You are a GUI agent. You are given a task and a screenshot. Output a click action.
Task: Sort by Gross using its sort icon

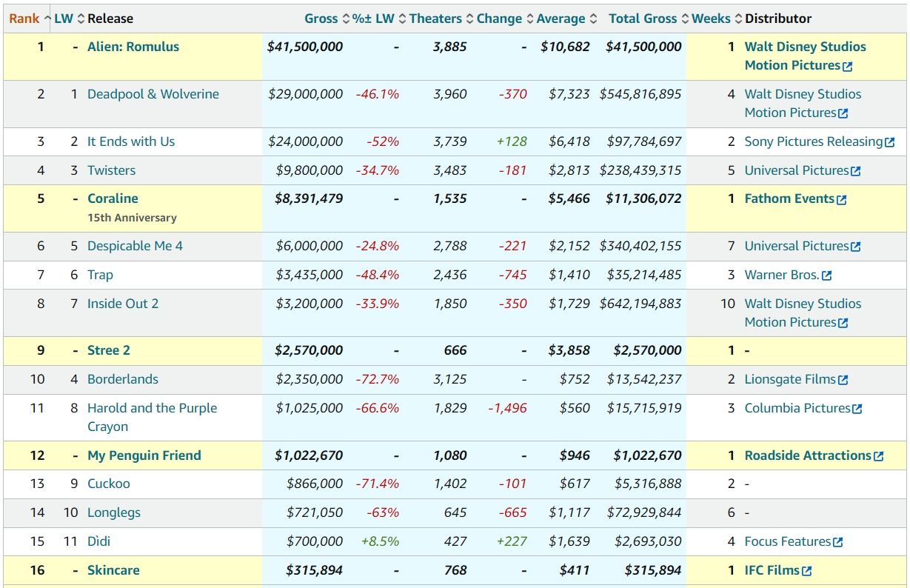point(346,19)
